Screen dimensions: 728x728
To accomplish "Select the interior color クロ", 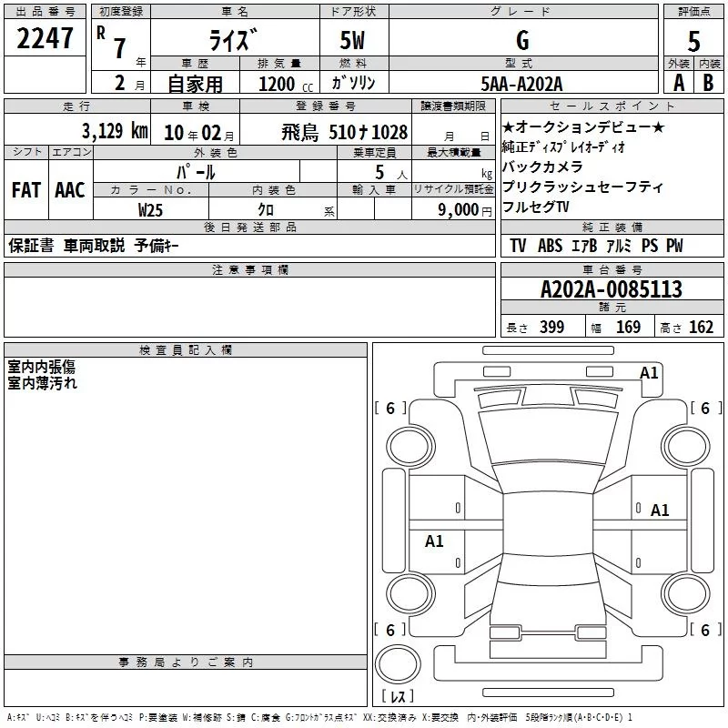I will click(x=266, y=209).
